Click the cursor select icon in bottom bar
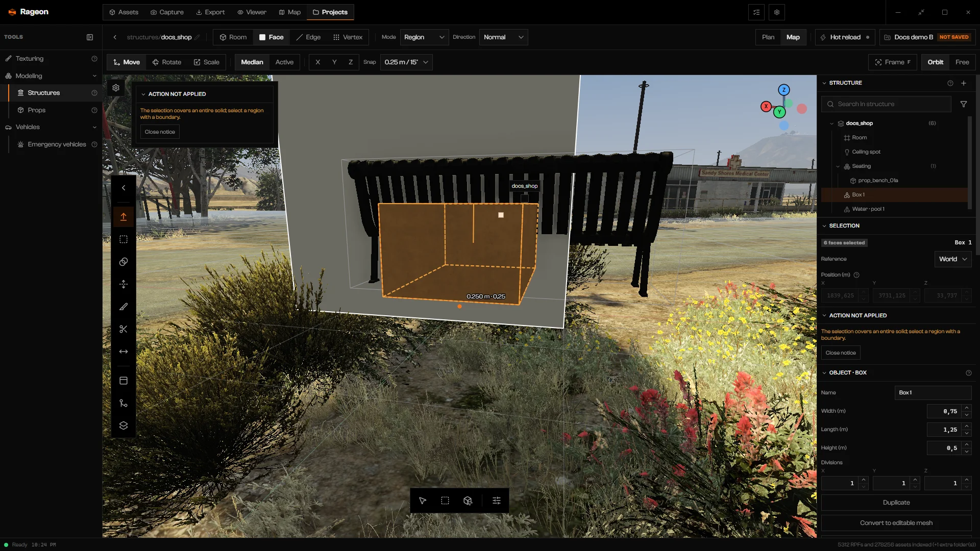 (423, 500)
